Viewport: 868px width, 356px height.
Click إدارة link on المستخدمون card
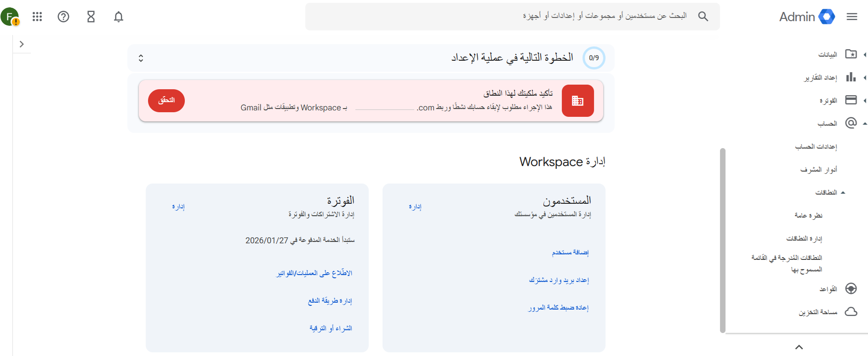(x=415, y=207)
